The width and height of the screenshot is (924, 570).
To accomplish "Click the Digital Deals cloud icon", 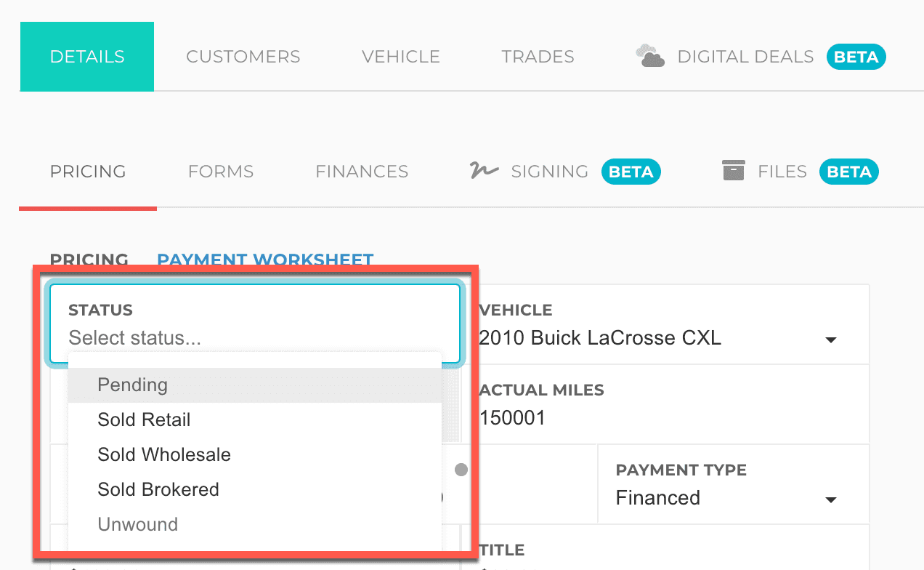I will tap(650, 56).
